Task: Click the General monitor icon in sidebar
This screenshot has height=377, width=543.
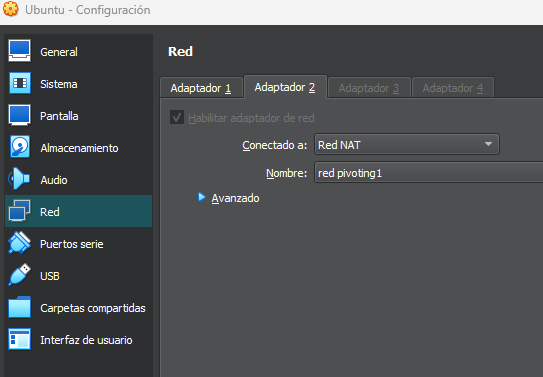Action: 19,51
